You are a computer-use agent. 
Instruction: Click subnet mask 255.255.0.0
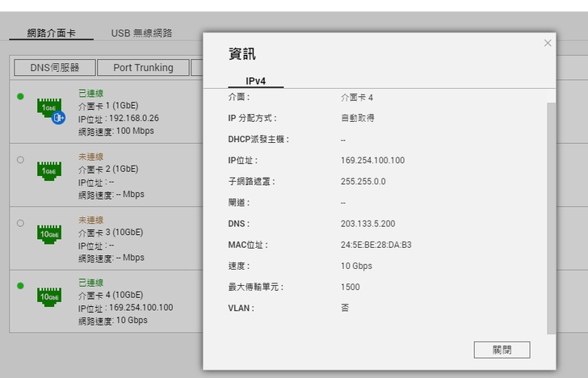point(363,182)
